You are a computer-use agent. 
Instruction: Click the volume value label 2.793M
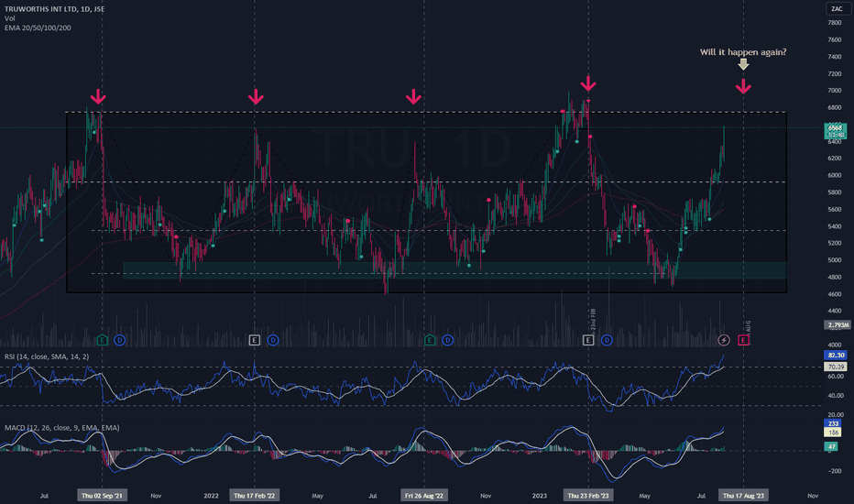point(838,324)
